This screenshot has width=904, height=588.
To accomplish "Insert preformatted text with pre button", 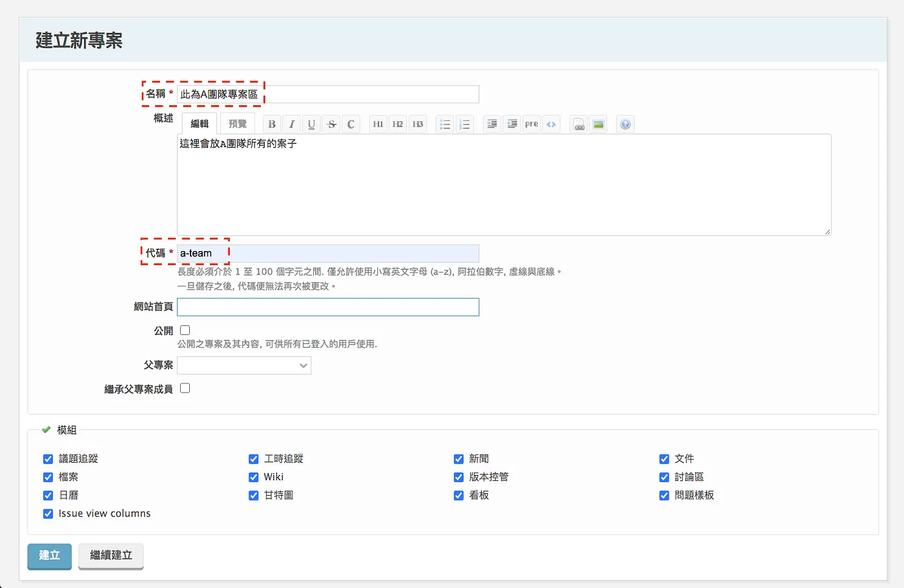I will (531, 124).
